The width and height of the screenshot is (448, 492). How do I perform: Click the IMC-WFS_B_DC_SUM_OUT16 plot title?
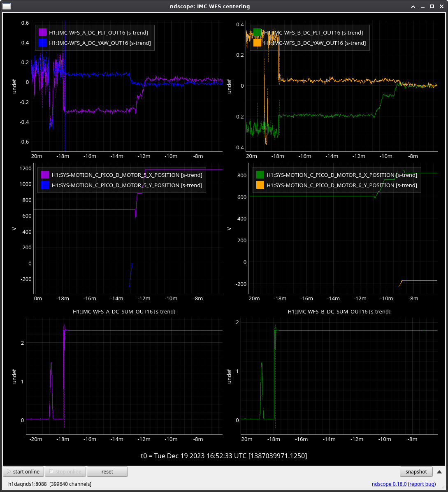[339, 311]
